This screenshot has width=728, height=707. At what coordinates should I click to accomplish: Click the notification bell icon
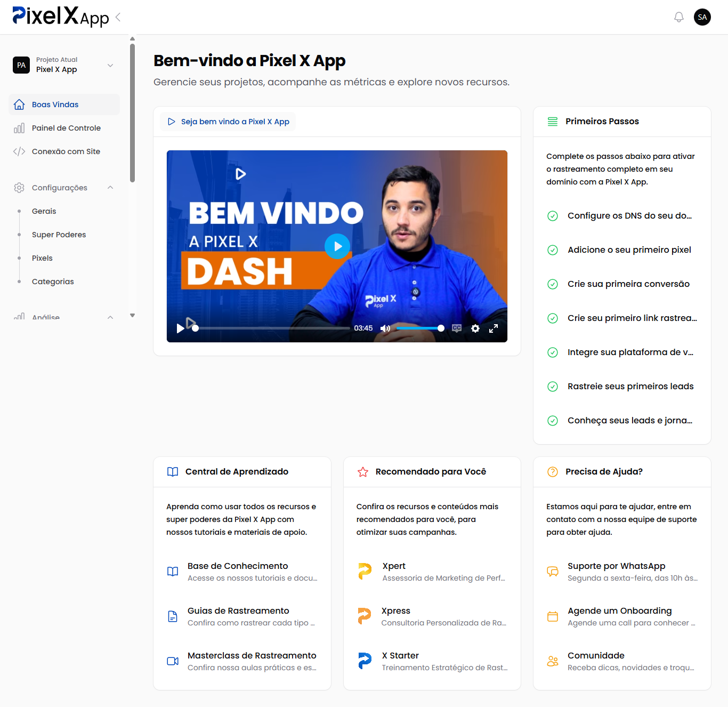tap(679, 17)
